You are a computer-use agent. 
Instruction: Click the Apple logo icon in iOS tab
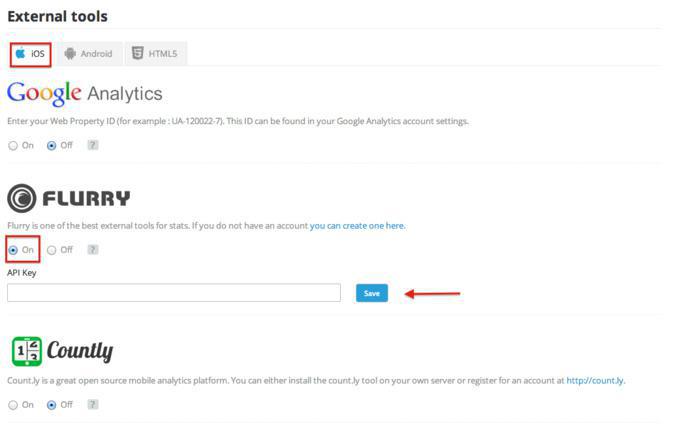tap(20, 53)
